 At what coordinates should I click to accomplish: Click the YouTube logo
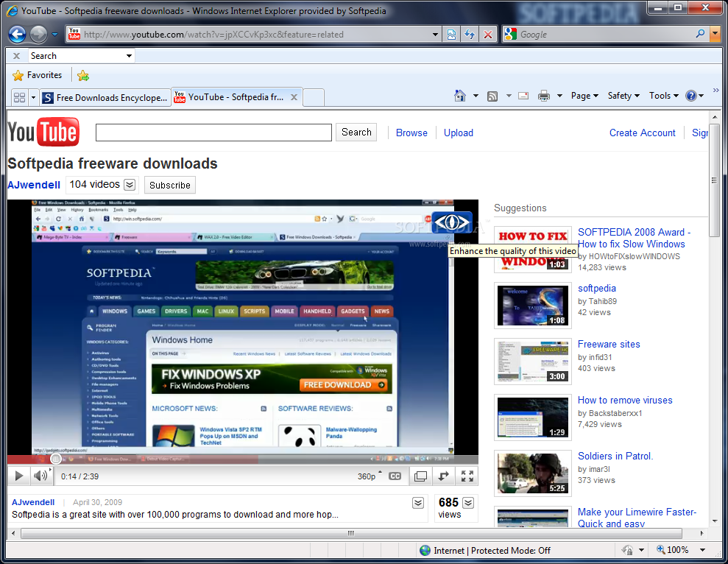43,132
